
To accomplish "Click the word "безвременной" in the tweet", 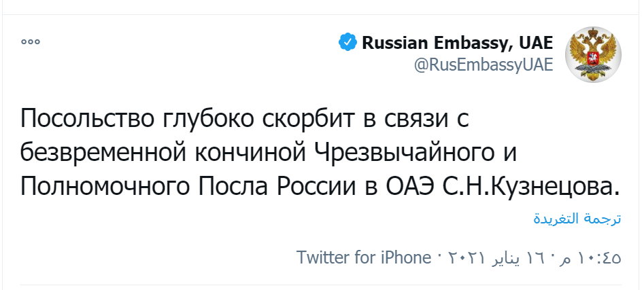I will (101, 152).
